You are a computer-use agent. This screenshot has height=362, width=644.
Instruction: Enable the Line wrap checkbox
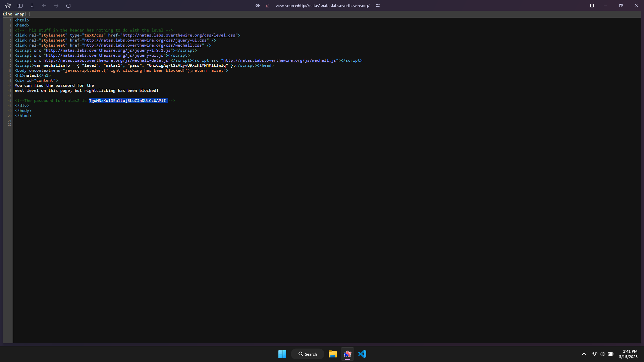pos(28,14)
